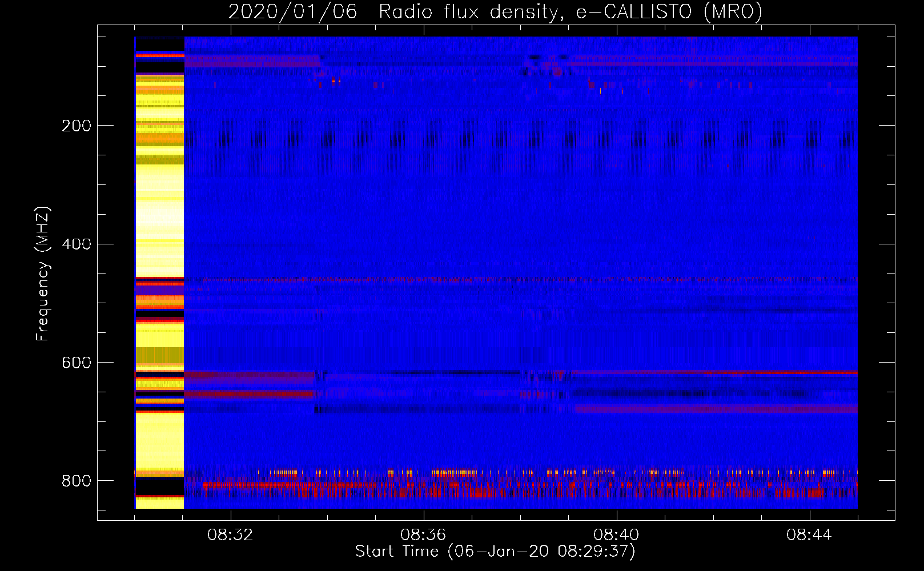Click the 200 frequency tick label
The image size is (924, 571).
77,126
